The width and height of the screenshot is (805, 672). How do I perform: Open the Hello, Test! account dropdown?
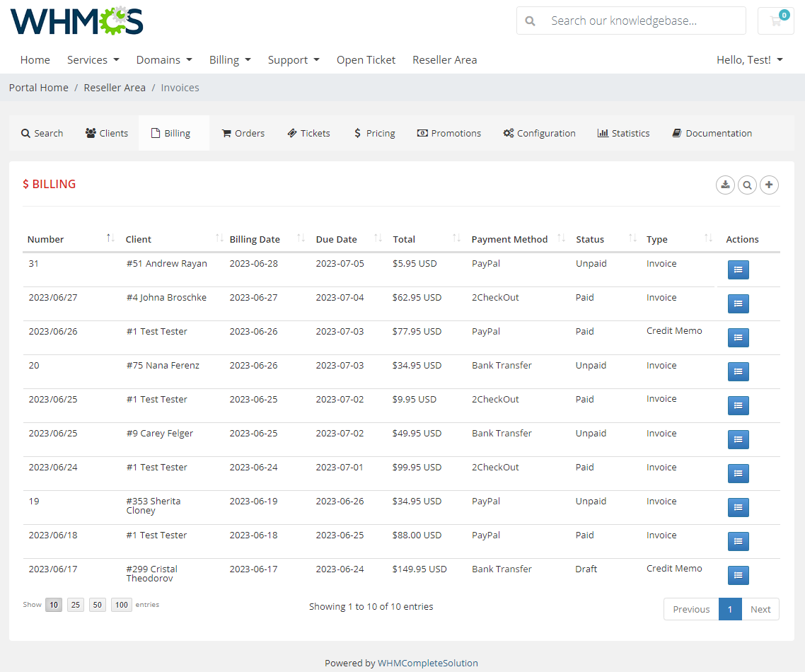[749, 60]
